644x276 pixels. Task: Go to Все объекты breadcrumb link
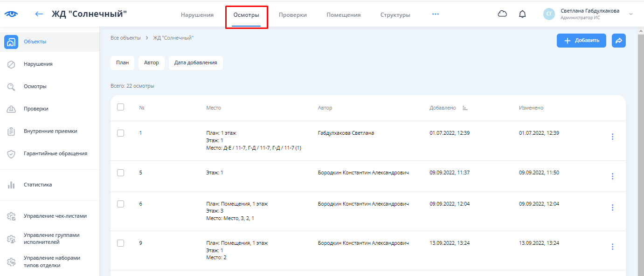pyautogui.click(x=125, y=38)
